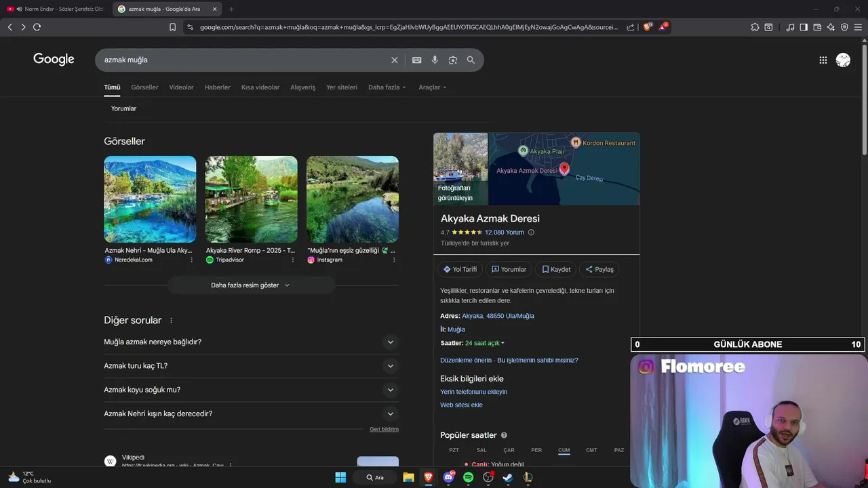Open File Explorer from the taskbar
This screenshot has width=868, height=488.
[x=408, y=477]
